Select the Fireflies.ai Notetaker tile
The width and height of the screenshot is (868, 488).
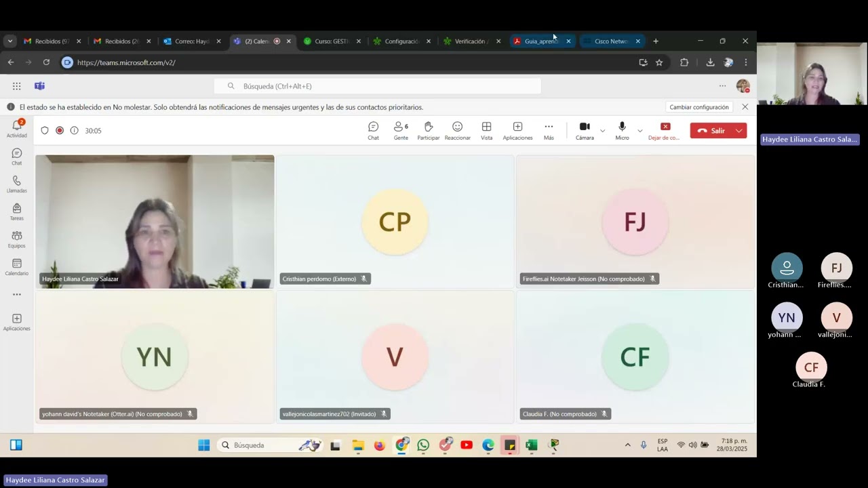click(635, 222)
